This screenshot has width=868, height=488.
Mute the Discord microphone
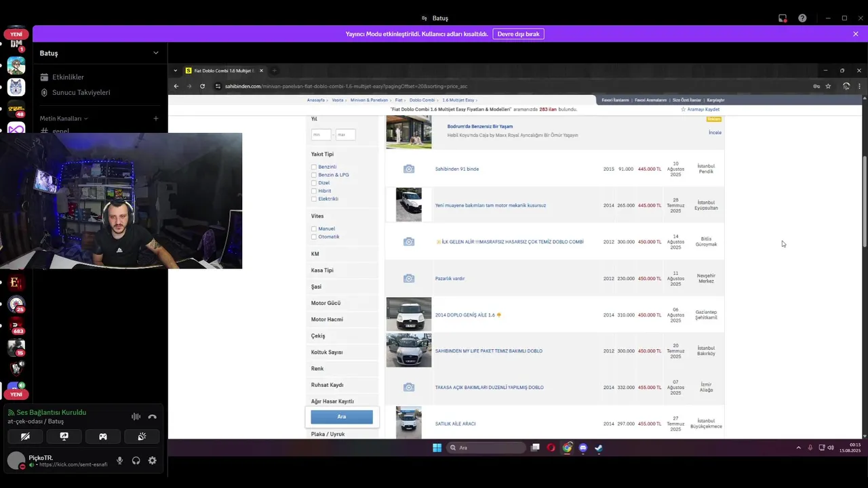coord(120,460)
